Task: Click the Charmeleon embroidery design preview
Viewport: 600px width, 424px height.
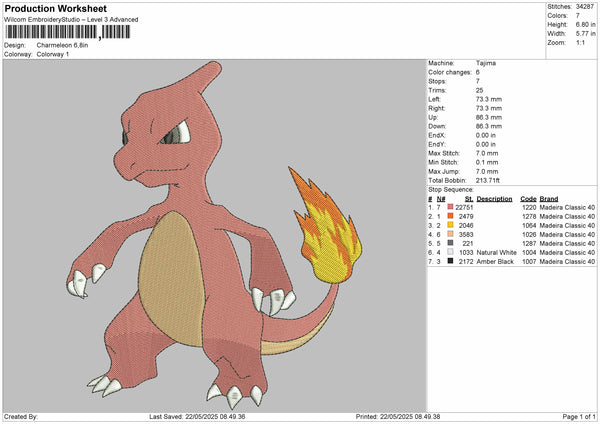Action: point(214,235)
